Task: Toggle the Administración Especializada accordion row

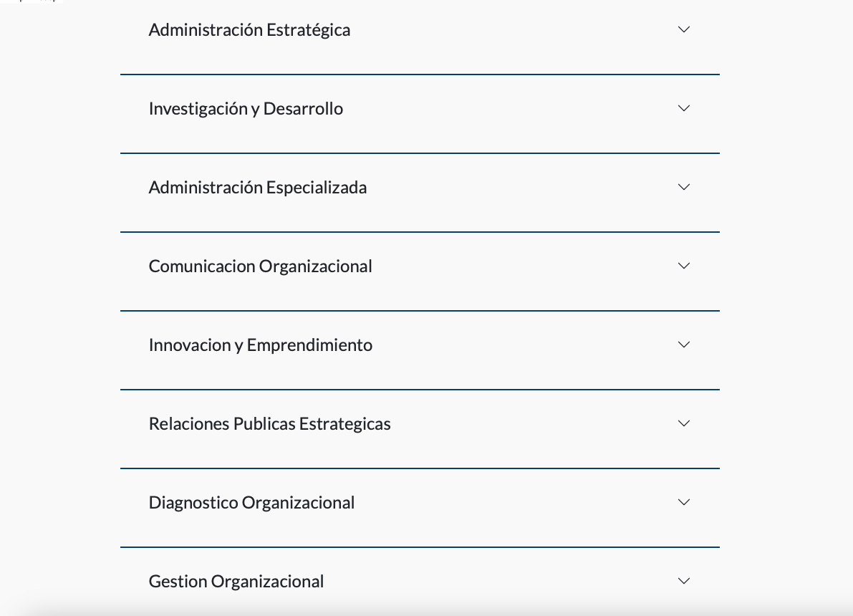Action: tap(420, 193)
